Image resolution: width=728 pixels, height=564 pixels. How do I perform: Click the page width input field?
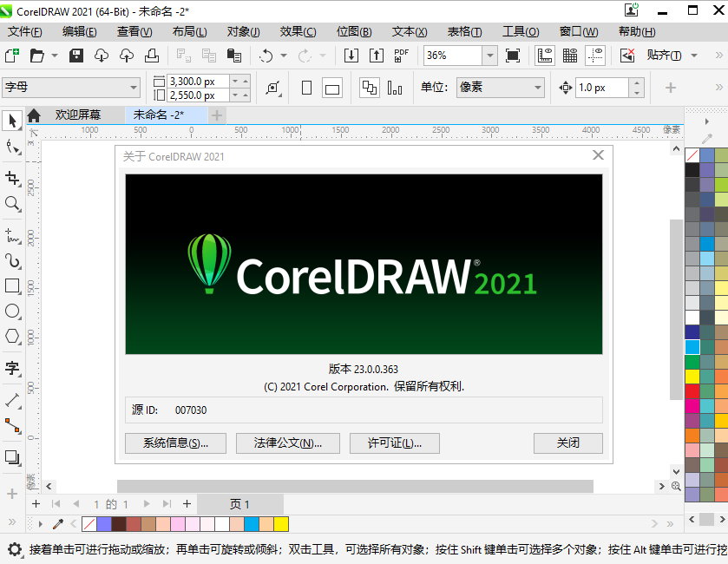pyautogui.click(x=198, y=82)
